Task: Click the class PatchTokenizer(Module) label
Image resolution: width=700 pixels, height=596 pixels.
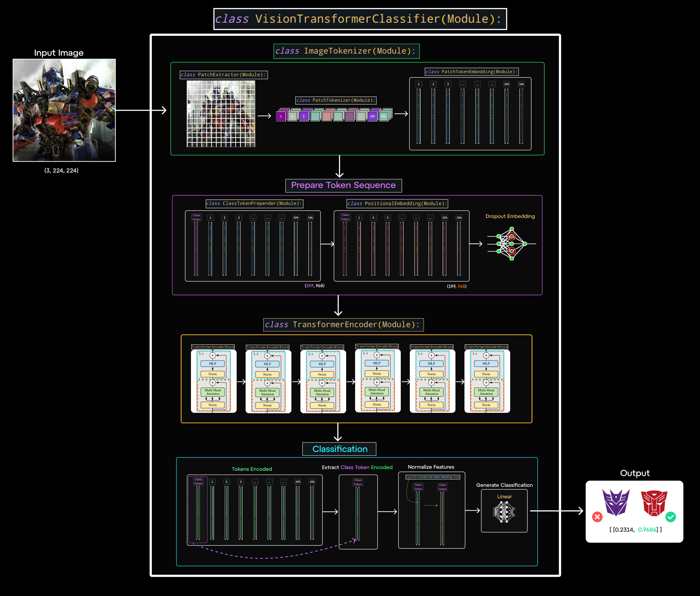Action: pyautogui.click(x=336, y=100)
